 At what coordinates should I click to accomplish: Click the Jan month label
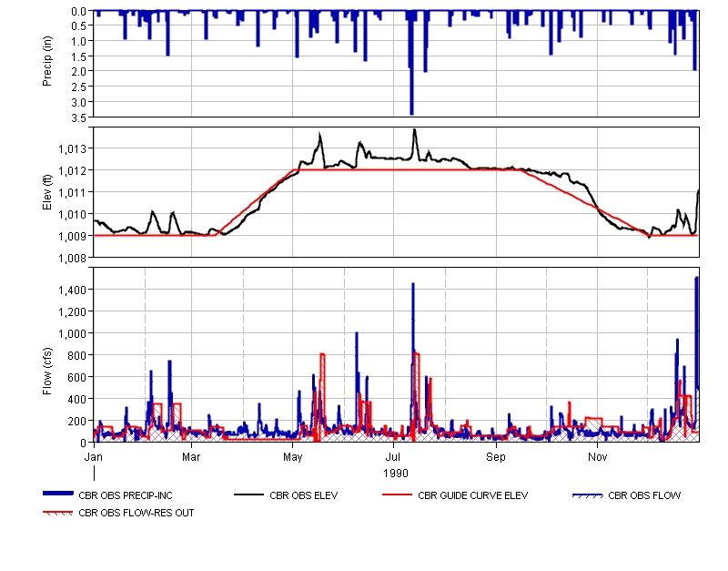point(94,457)
